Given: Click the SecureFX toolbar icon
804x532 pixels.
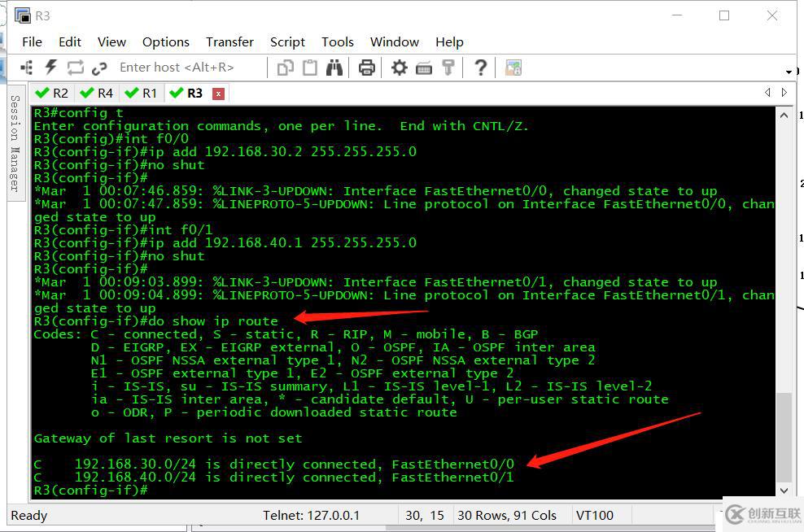Looking at the screenshot, I should 513,68.
